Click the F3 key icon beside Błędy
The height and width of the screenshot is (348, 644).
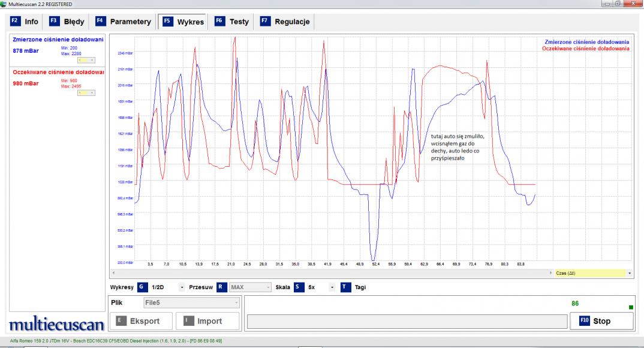54,22
